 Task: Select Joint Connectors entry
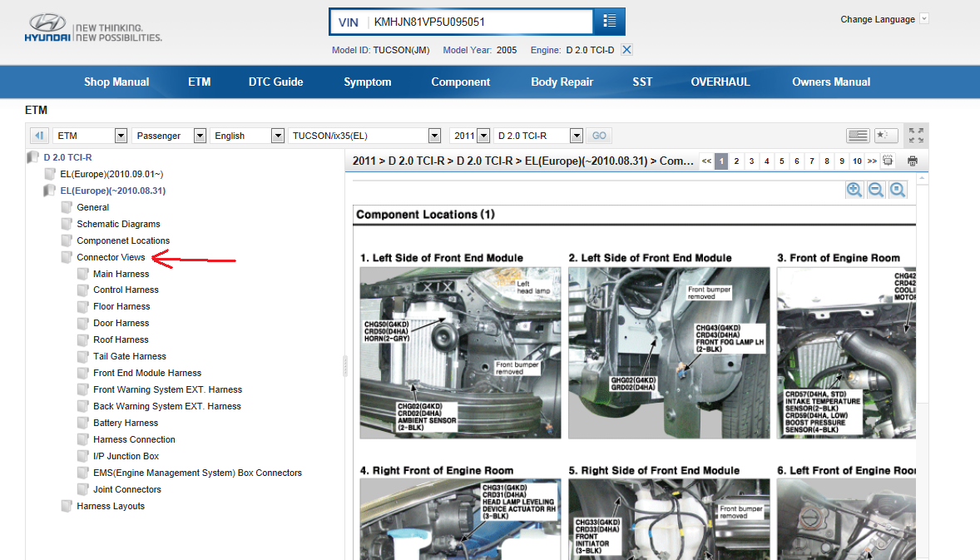[x=127, y=489]
